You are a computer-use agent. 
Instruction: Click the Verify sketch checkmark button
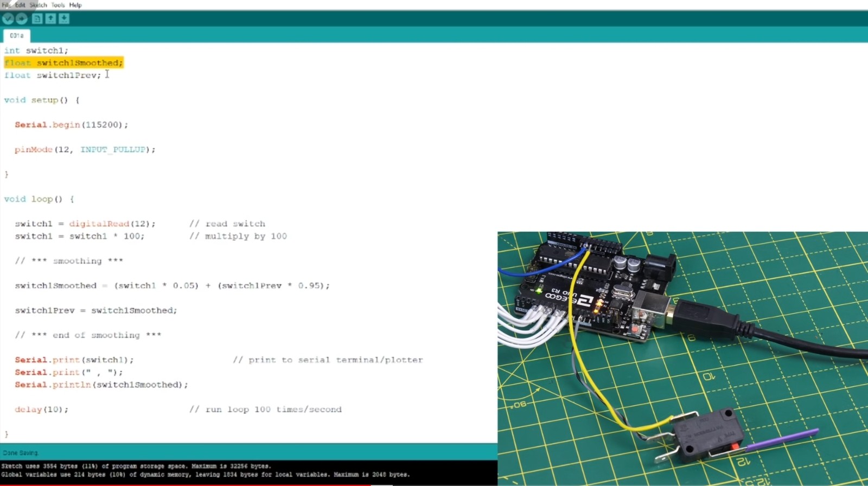[8, 19]
